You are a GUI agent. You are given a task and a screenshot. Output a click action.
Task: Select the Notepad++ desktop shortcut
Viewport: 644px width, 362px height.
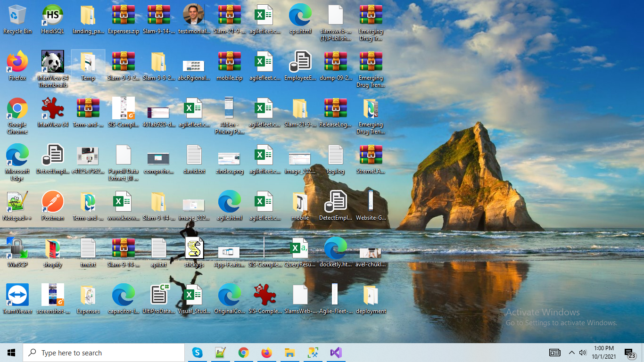coord(17,202)
